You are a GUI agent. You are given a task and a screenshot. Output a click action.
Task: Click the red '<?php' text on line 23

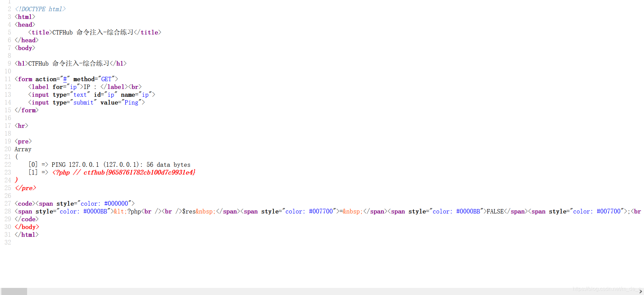pos(61,173)
